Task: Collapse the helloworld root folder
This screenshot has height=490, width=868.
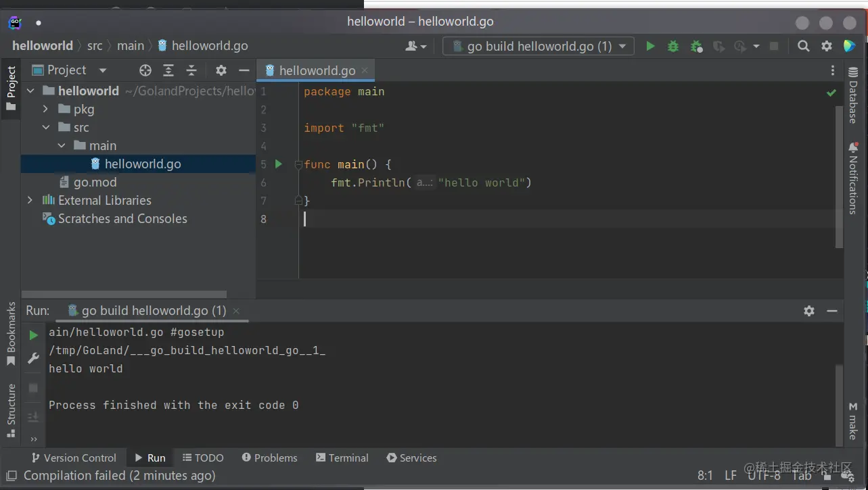Action: click(30, 91)
